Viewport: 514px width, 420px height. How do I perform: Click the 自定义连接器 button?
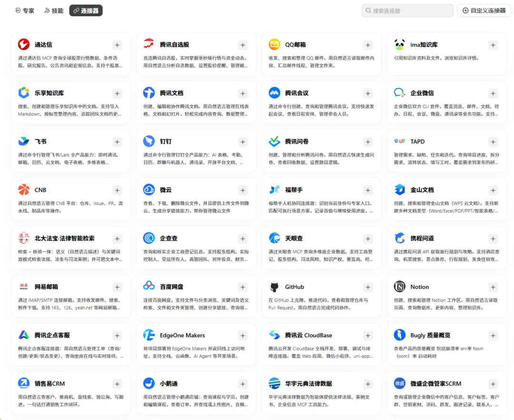[x=484, y=10]
